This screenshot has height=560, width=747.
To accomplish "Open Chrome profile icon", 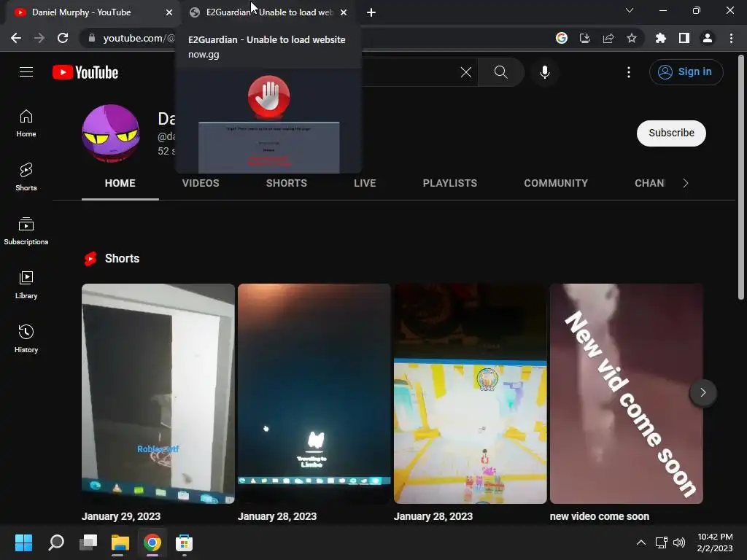I will point(708,38).
